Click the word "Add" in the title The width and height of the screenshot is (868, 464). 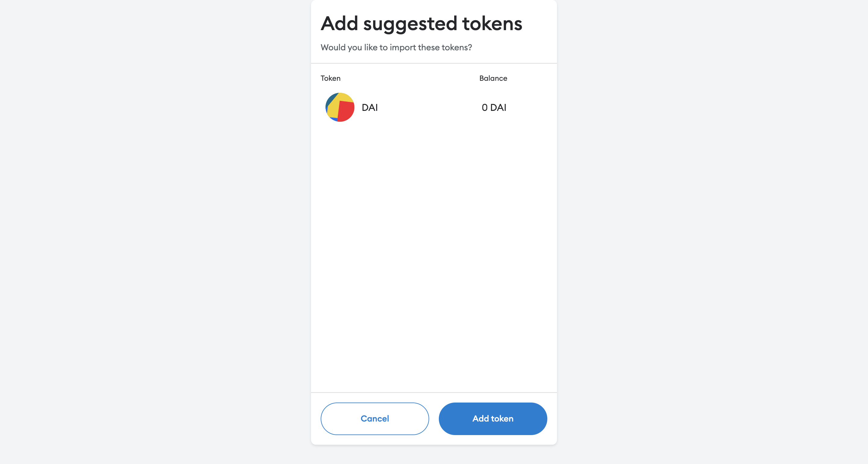pos(339,23)
